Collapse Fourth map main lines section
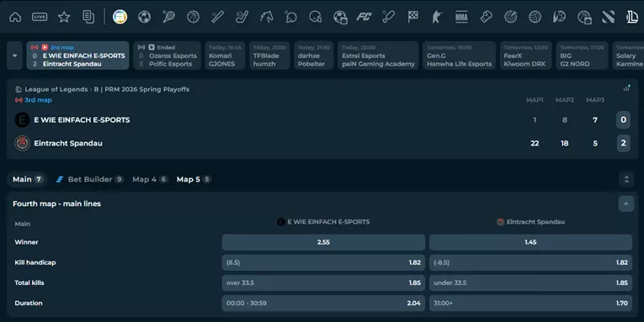Screen dimensions: 644x322 626,203
